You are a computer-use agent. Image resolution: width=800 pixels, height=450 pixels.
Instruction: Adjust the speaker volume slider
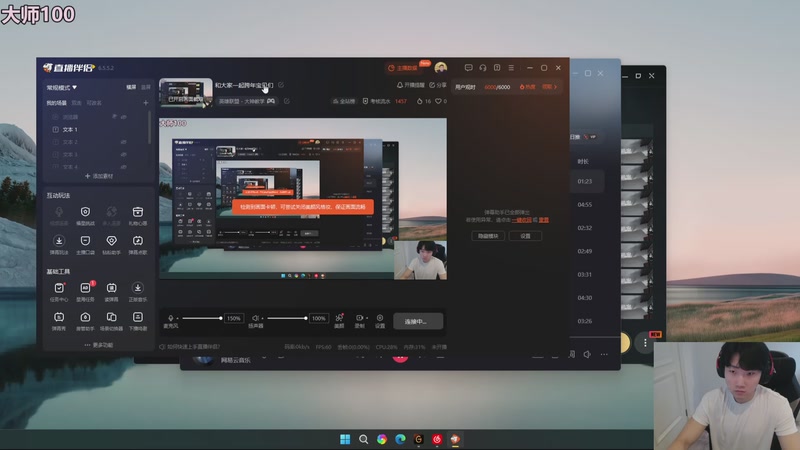287,318
